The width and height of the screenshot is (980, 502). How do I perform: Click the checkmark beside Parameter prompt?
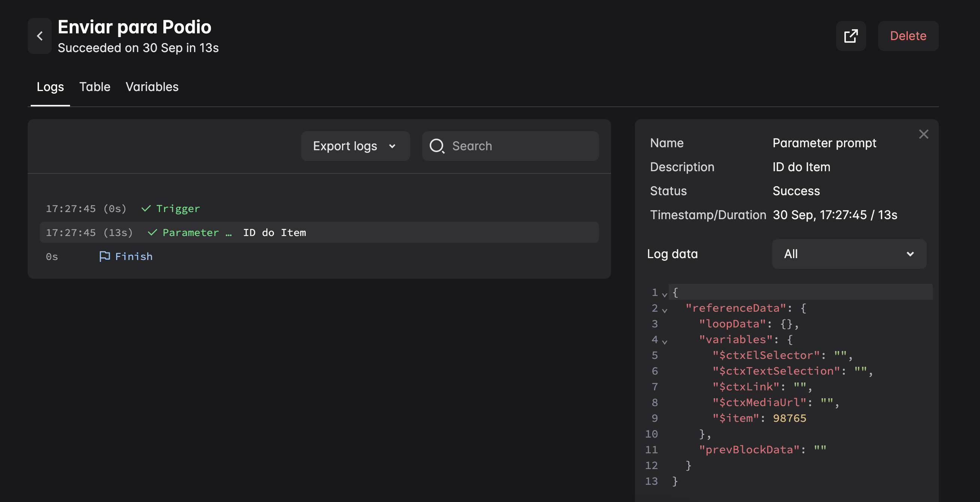coord(152,232)
